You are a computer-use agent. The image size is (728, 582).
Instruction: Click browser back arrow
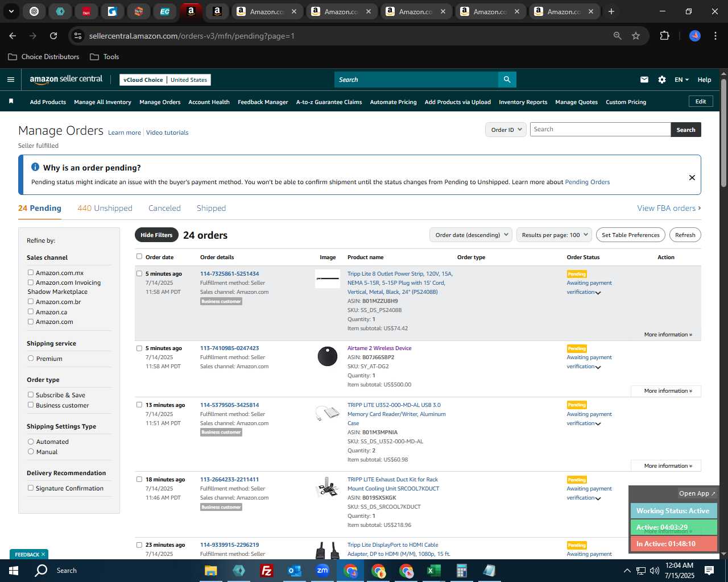coord(13,36)
